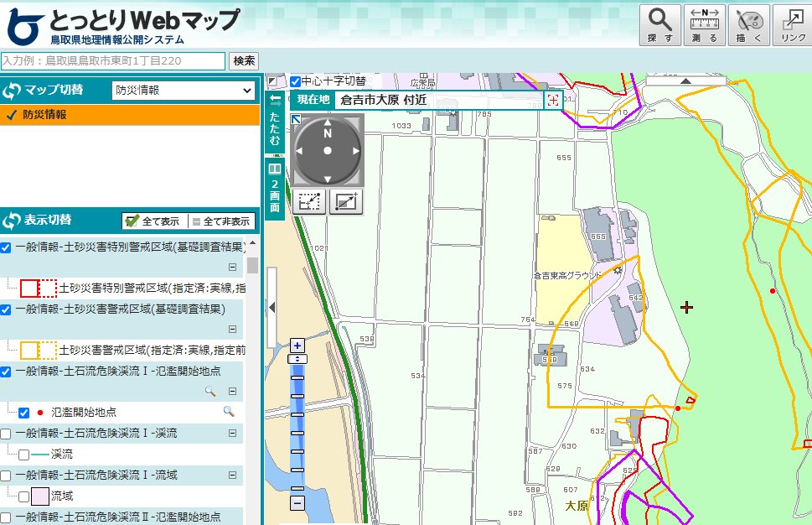The width and height of the screenshot is (812, 525).
Task: Select the 防災情報 orange menu item
Action: pos(129,115)
